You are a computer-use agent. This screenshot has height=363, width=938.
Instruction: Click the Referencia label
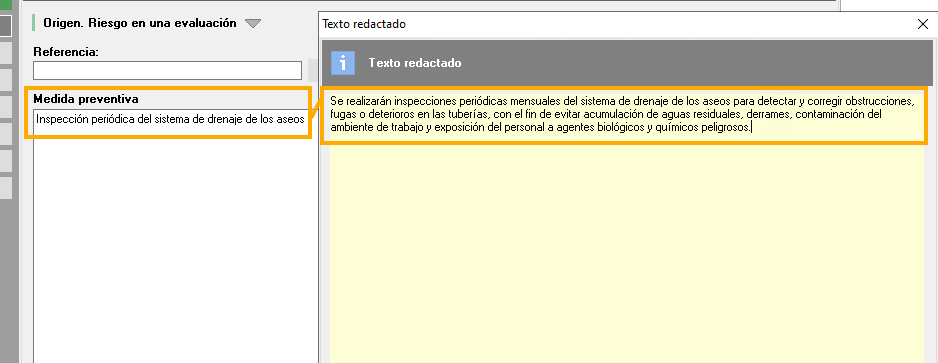click(x=66, y=51)
